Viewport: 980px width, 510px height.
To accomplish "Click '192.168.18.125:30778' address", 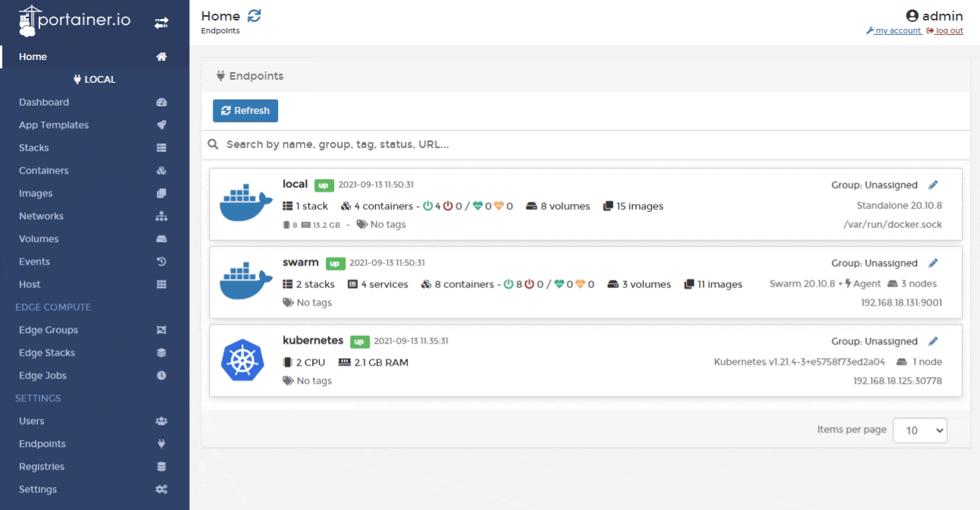I will pos(898,382).
